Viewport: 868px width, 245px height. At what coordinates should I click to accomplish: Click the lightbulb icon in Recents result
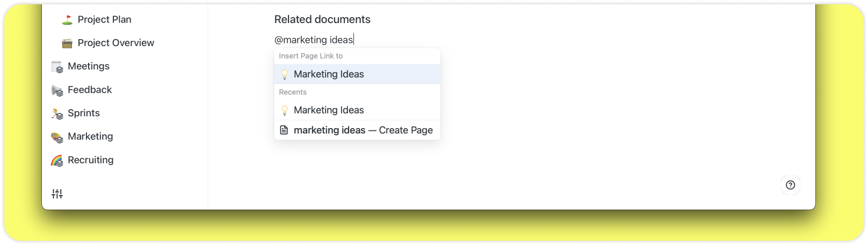point(285,110)
